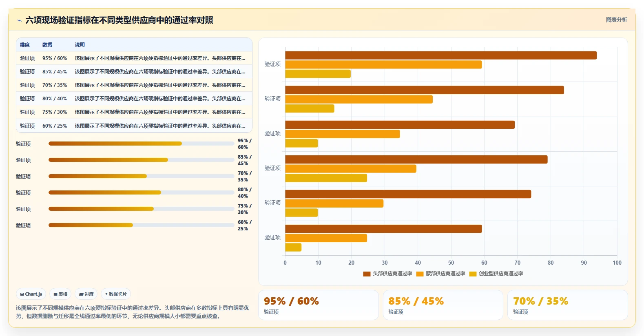Viewport: 644px width, 336px height.
Task: Toggle the 腰部供应商通过率 legend entry
Action: (440, 274)
